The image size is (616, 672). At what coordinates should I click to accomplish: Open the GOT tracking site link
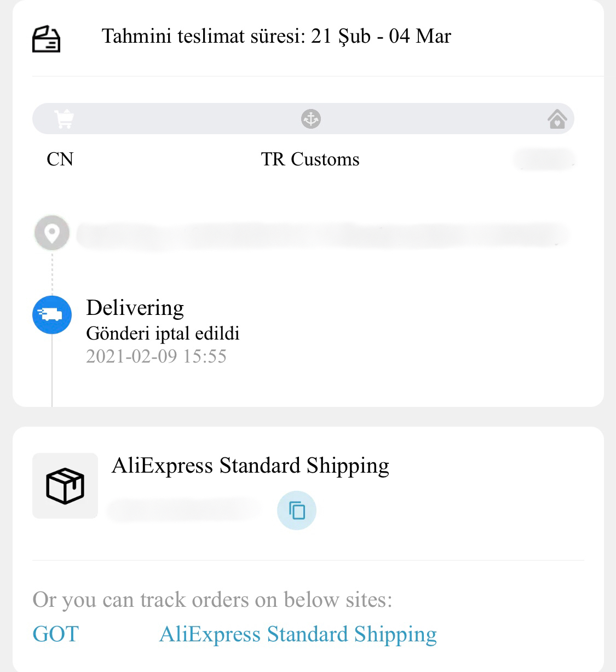coord(56,634)
